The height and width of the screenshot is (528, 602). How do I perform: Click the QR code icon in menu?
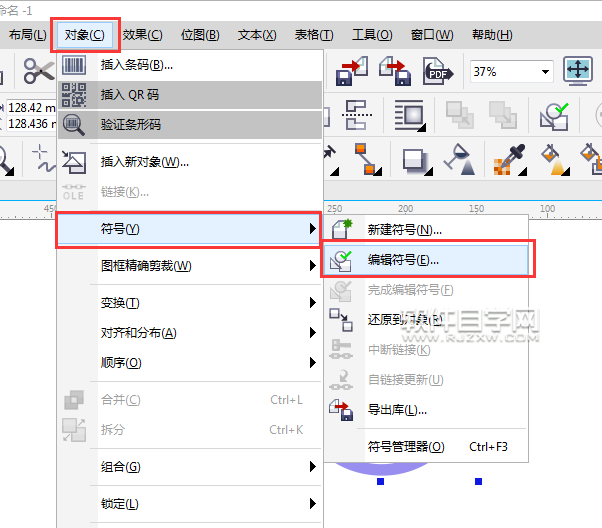tap(74, 95)
